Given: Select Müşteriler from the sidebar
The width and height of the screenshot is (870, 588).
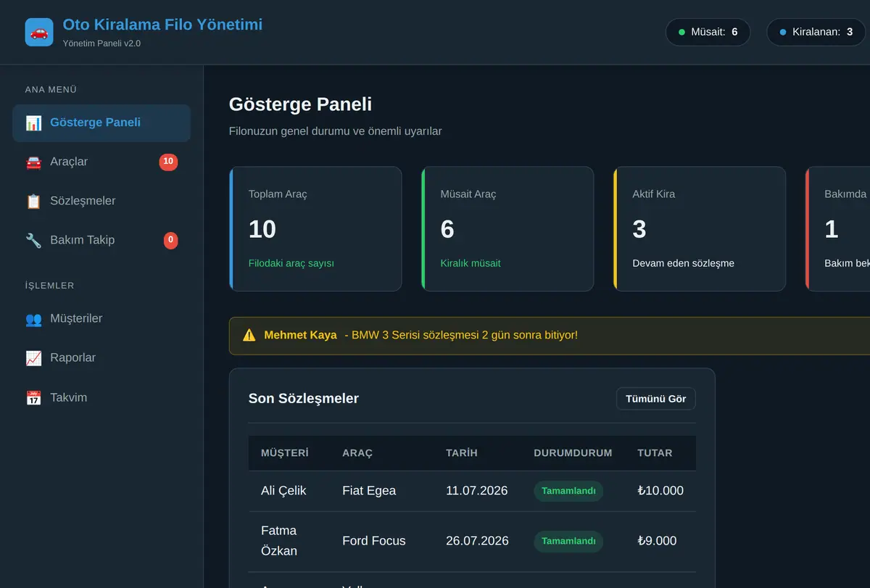Looking at the screenshot, I should [x=101, y=318].
